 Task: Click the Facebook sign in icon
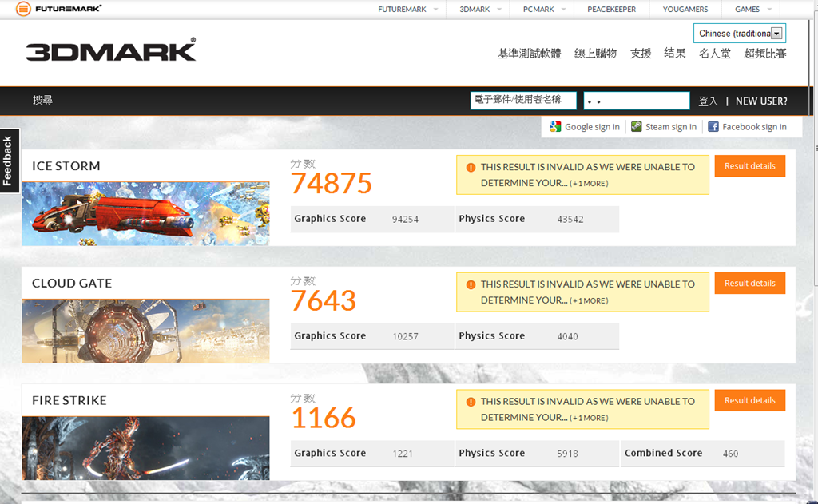point(713,127)
